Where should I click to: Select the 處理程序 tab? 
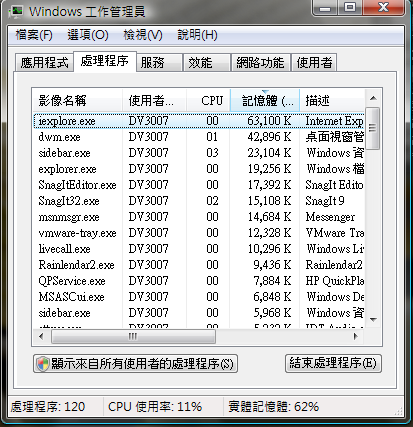[104, 61]
